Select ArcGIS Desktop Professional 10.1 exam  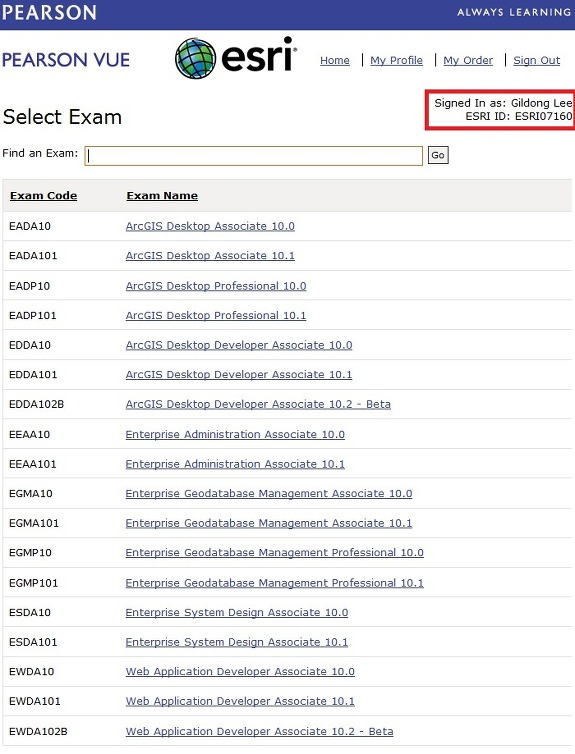pos(216,315)
